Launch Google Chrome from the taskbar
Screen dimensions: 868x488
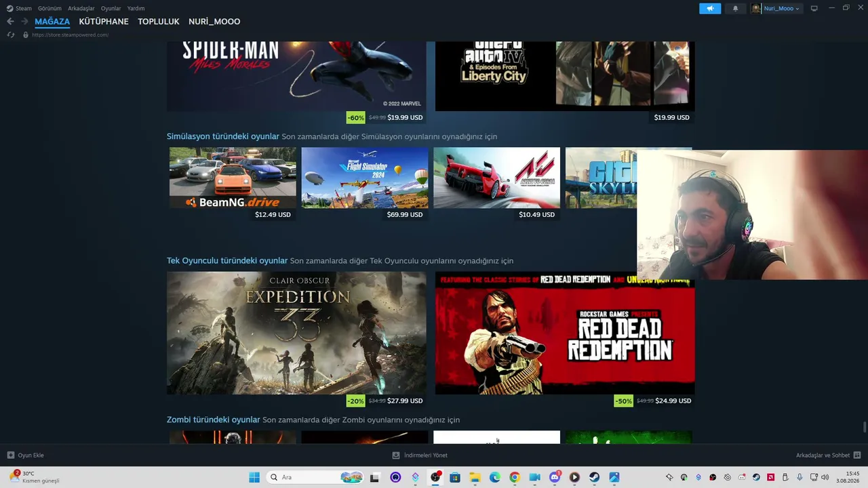click(515, 477)
